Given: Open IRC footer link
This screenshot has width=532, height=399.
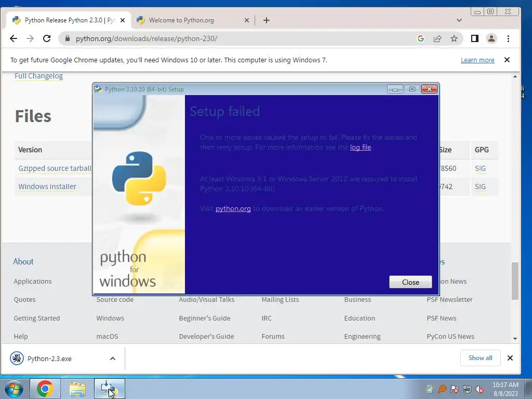Looking at the screenshot, I should (267, 318).
